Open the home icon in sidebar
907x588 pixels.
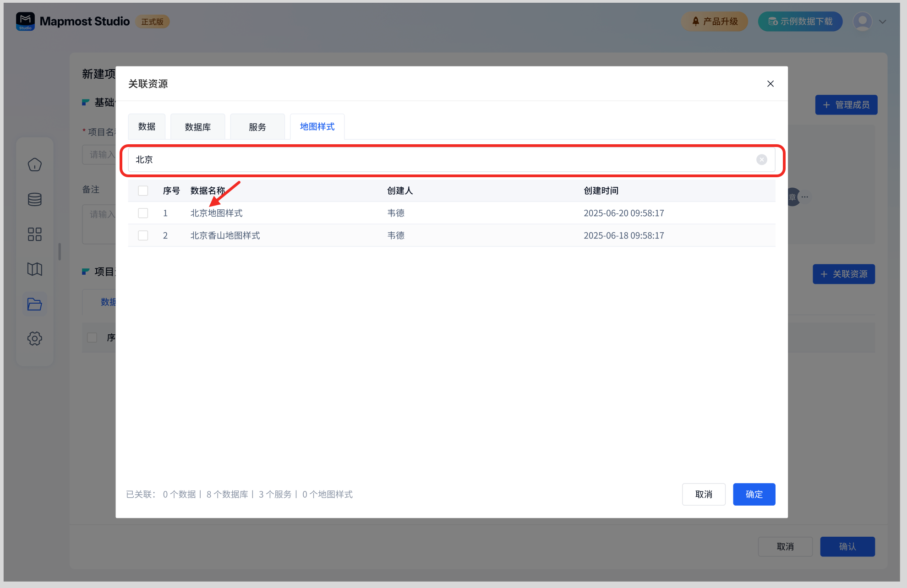tap(35, 165)
